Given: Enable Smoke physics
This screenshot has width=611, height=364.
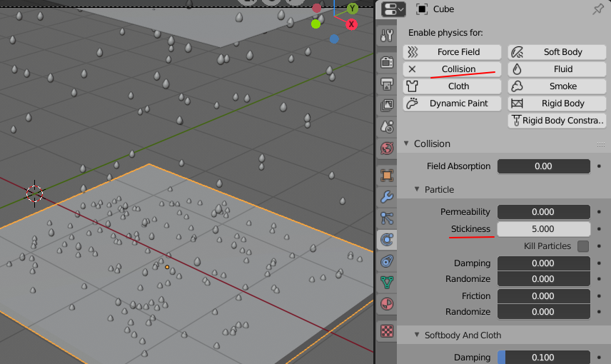Looking at the screenshot, I should click(x=557, y=86).
